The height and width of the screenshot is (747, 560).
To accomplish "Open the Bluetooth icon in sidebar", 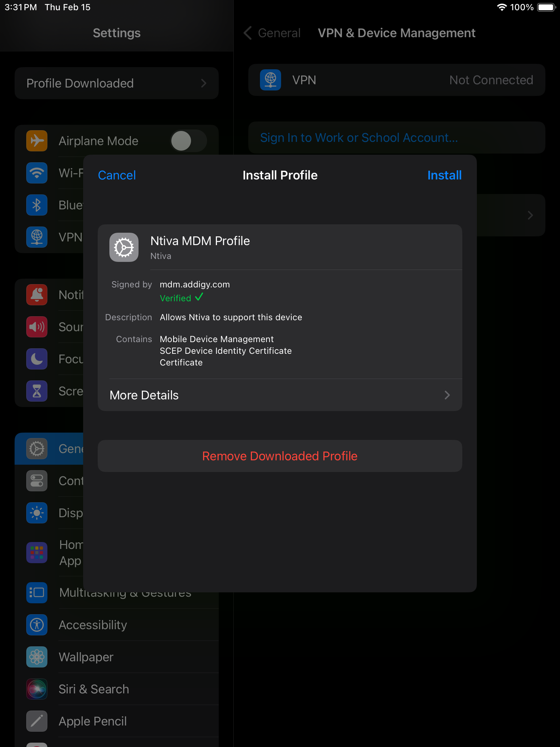I will tap(37, 205).
